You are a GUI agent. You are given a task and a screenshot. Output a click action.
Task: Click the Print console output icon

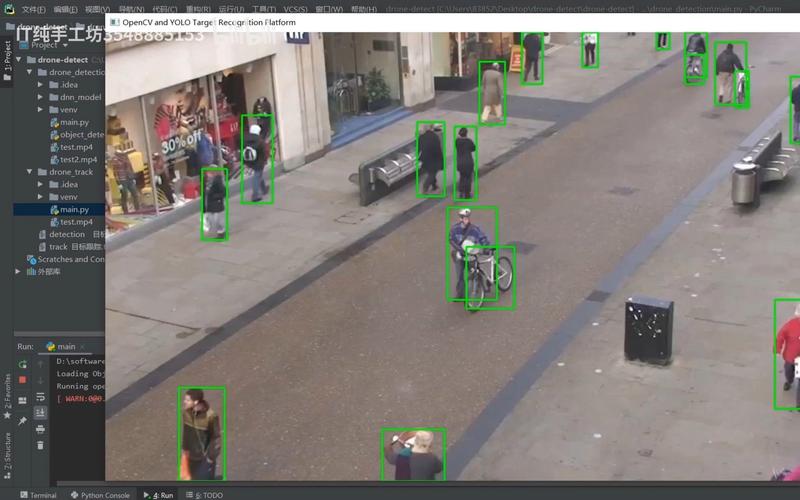point(40,429)
